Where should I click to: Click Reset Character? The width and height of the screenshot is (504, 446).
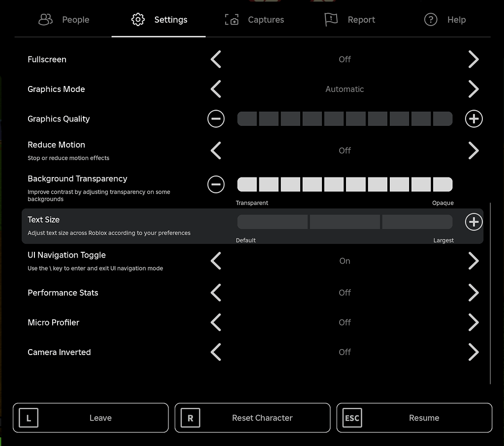pyautogui.click(x=252, y=417)
